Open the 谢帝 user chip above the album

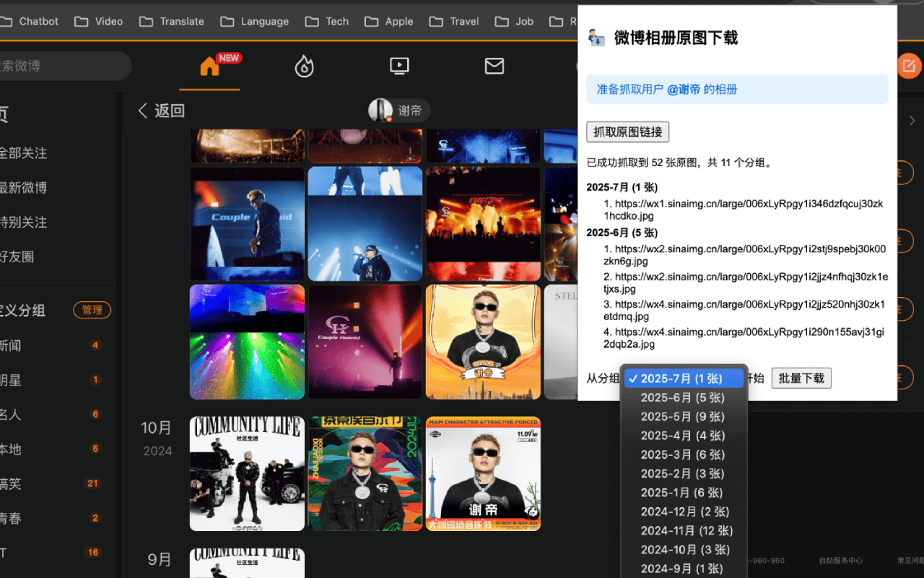click(399, 111)
